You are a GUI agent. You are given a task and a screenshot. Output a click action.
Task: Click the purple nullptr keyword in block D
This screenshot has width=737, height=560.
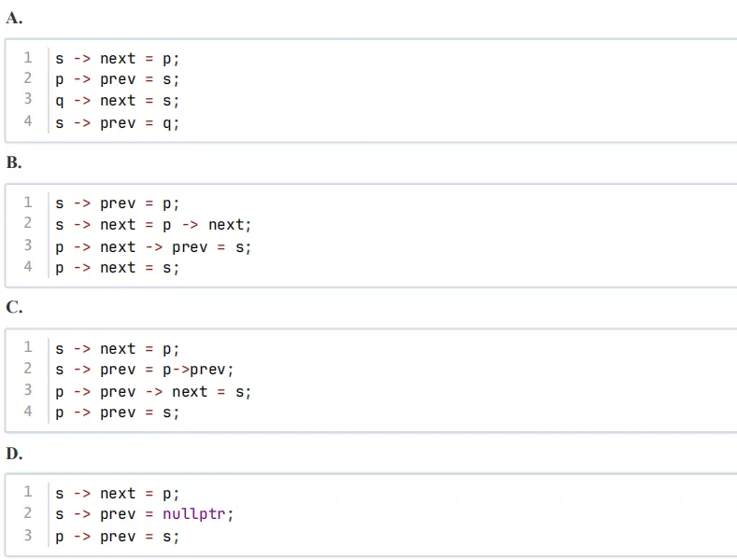click(193, 514)
